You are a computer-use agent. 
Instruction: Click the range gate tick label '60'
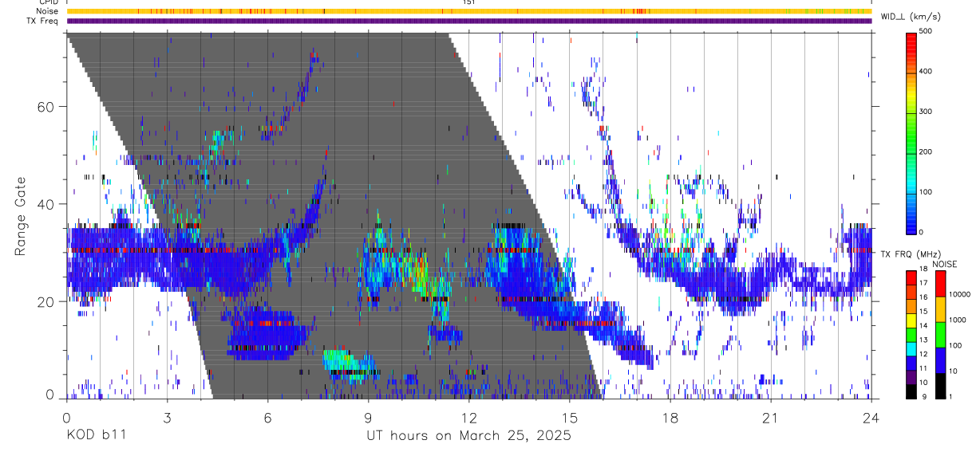tap(45, 107)
